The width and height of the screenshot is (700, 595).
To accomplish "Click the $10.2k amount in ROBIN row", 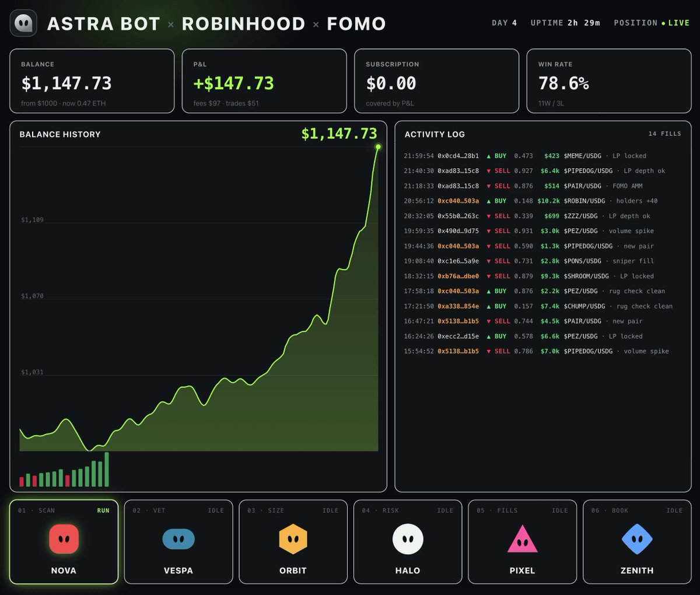I will [x=548, y=201].
